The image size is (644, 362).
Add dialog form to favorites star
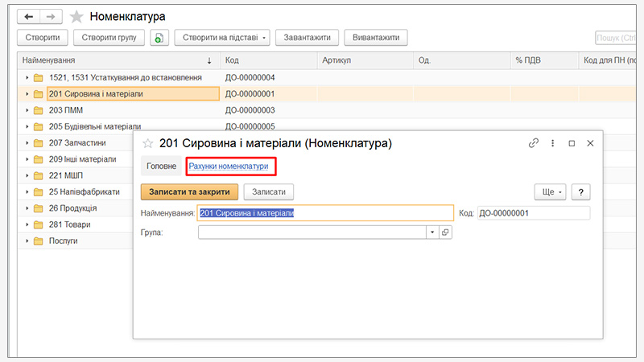147,143
